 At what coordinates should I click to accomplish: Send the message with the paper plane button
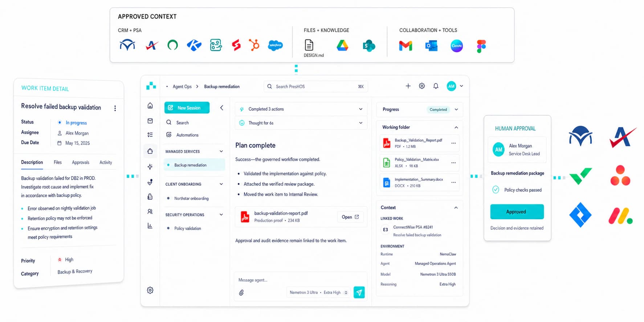point(359,292)
